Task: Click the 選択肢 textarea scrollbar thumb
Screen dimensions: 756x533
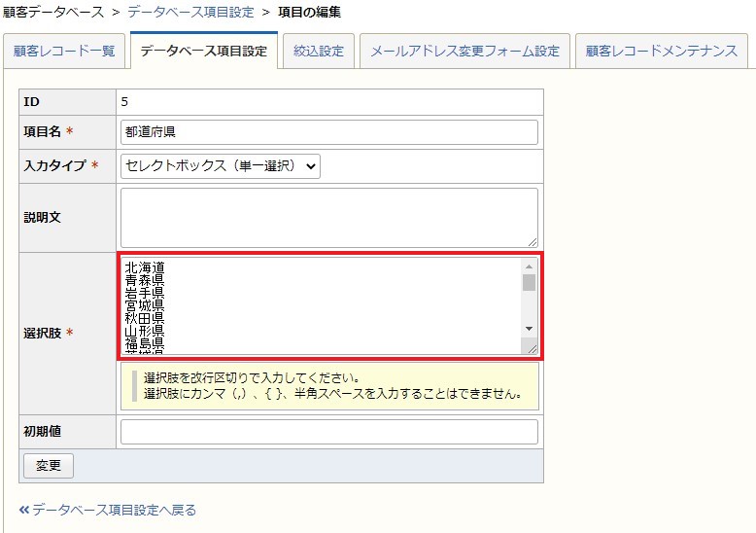Action: pyautogui.click(x=529, y=283)
